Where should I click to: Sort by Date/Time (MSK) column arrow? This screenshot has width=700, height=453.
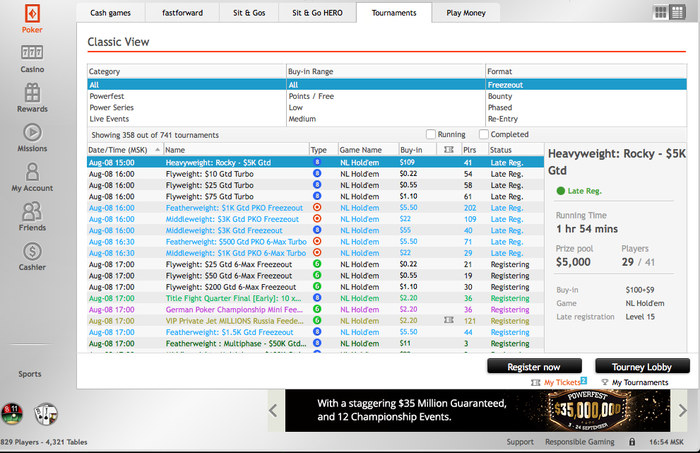158,150
